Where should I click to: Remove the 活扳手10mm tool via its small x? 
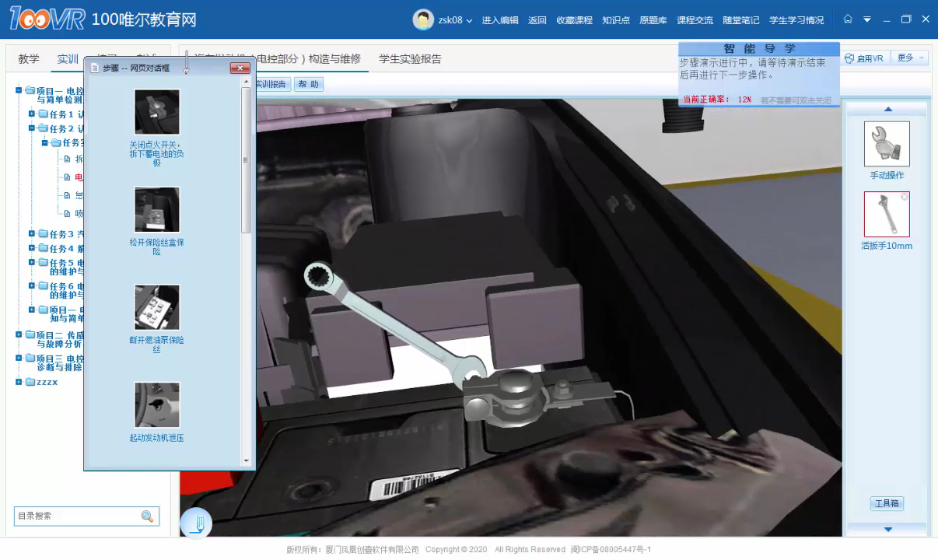[905, 198]
